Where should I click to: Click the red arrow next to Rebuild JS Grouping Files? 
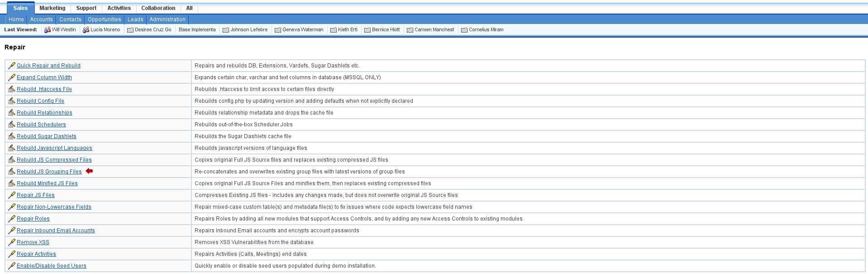pos(89,171)
